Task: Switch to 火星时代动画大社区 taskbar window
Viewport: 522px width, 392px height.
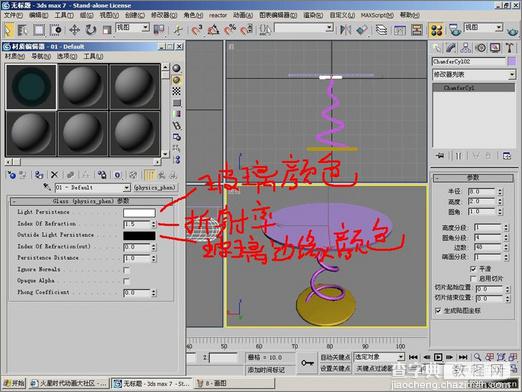Action: (x=68, y=383)
